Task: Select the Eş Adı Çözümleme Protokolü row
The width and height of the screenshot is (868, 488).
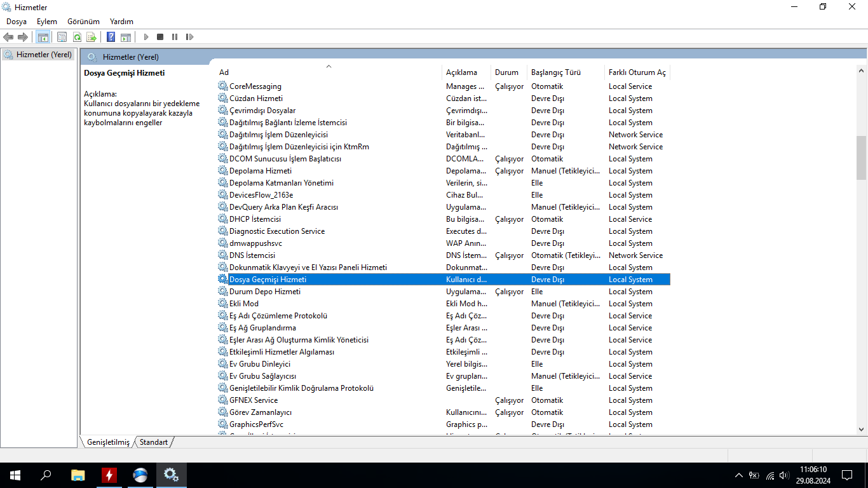Action: click(x=444, y=315)
